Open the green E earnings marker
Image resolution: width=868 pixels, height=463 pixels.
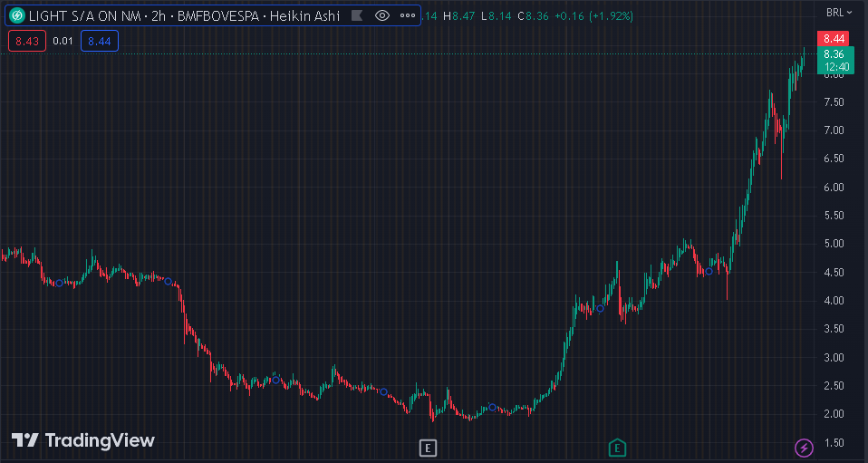(617, 447)
